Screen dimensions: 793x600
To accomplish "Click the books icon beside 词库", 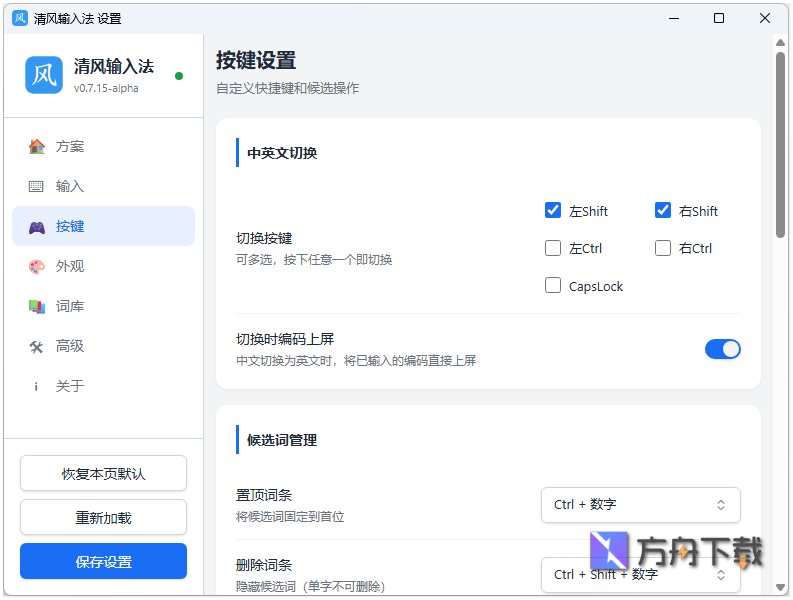I will (x=36, y=307).
